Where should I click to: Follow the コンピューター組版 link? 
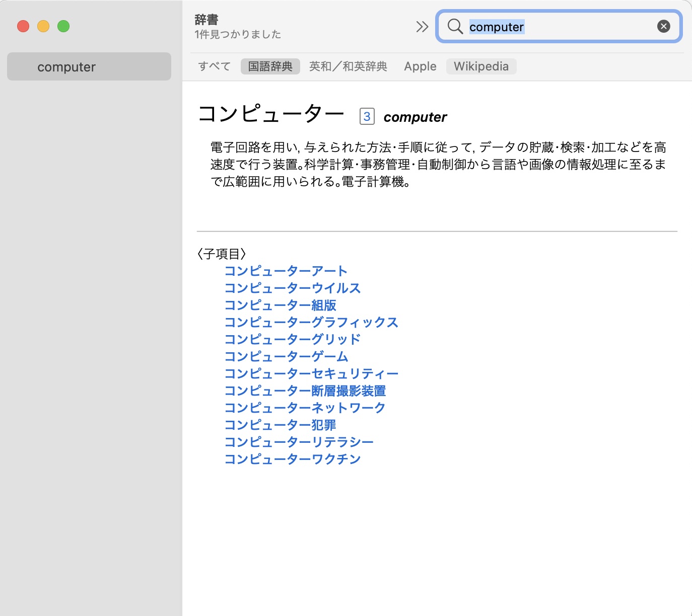coord(280,305)
